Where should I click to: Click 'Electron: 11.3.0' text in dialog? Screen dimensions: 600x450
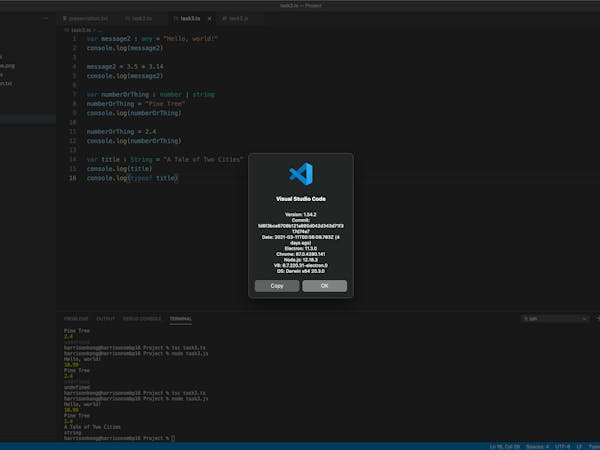[x=301, y=248]
